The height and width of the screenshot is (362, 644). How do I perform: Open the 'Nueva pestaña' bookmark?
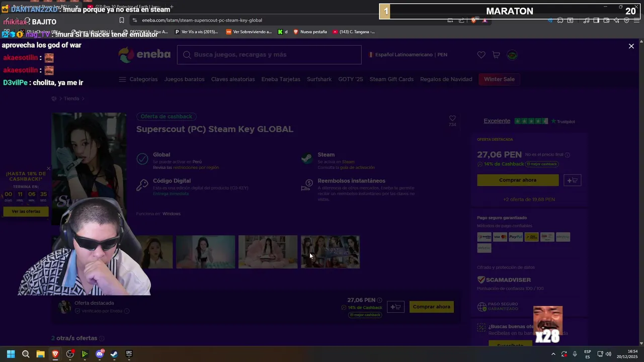(309, 32)
